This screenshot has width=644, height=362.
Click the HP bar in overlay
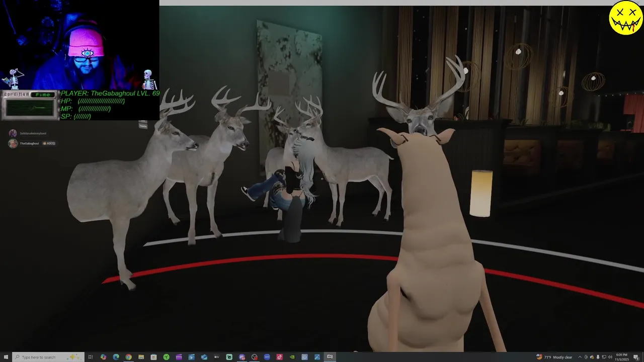click(x=93, y=101)
